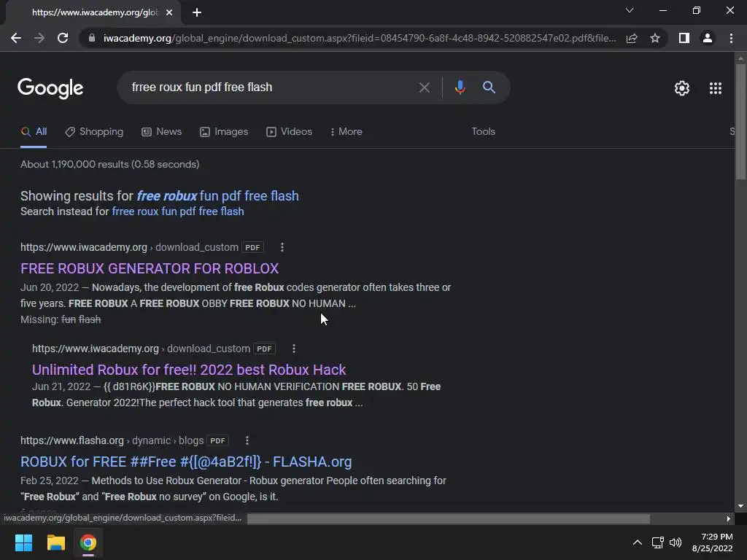Screen dimensions: 747x560
Task: Click the browser forward arrow
Action: click(39, 38)
